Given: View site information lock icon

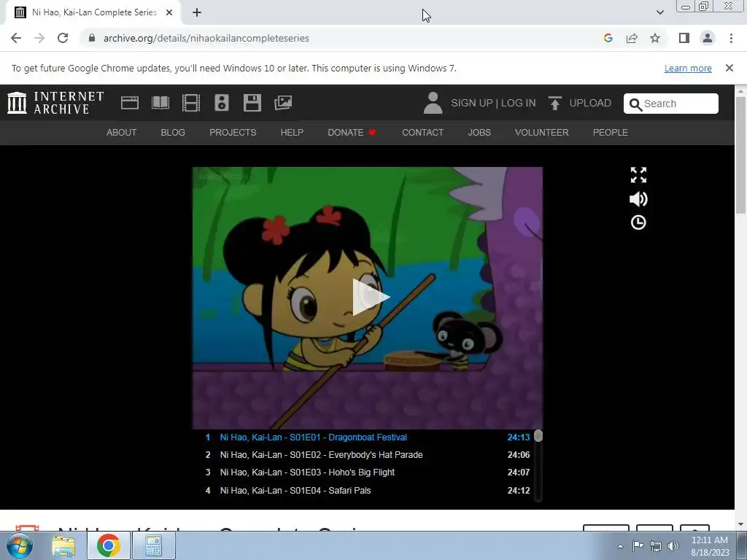Looking at the screenshot, I should tap(92, 38).
